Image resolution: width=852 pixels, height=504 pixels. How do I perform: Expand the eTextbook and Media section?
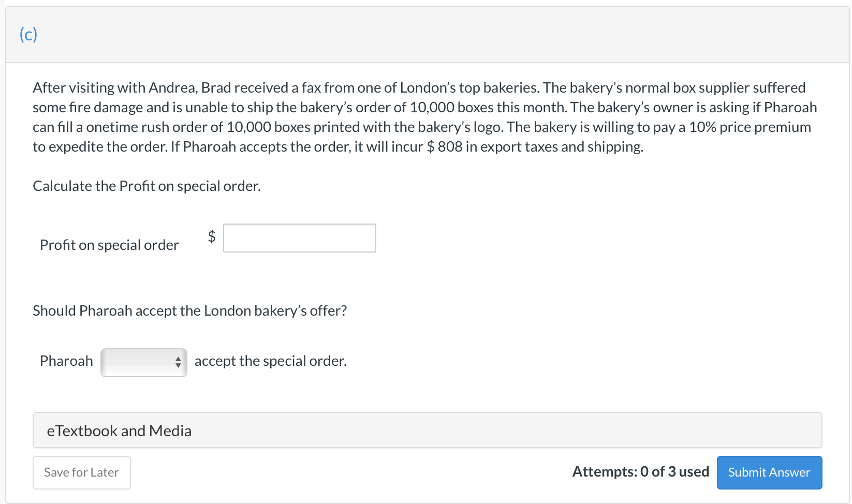click(x=119, y=431)
